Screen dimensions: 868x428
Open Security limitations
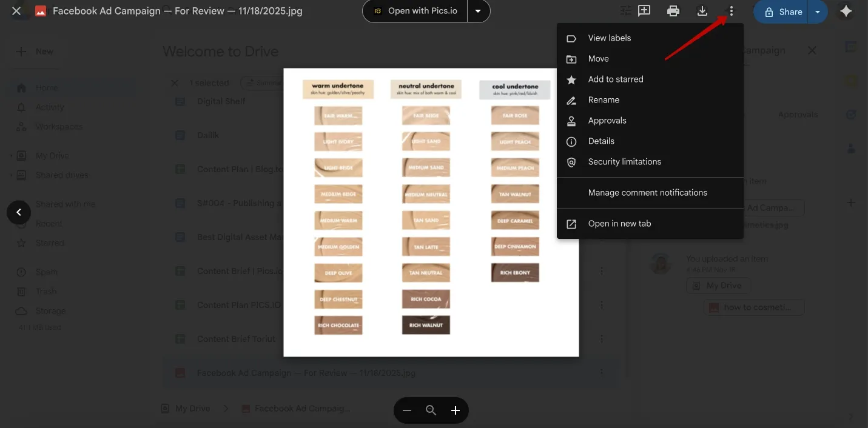click(650, 162)
